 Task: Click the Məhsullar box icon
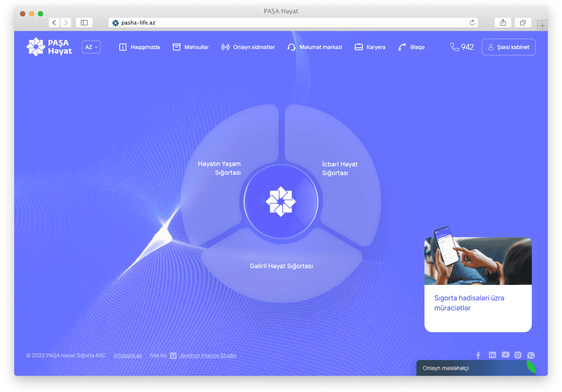(x=177, y=47)
